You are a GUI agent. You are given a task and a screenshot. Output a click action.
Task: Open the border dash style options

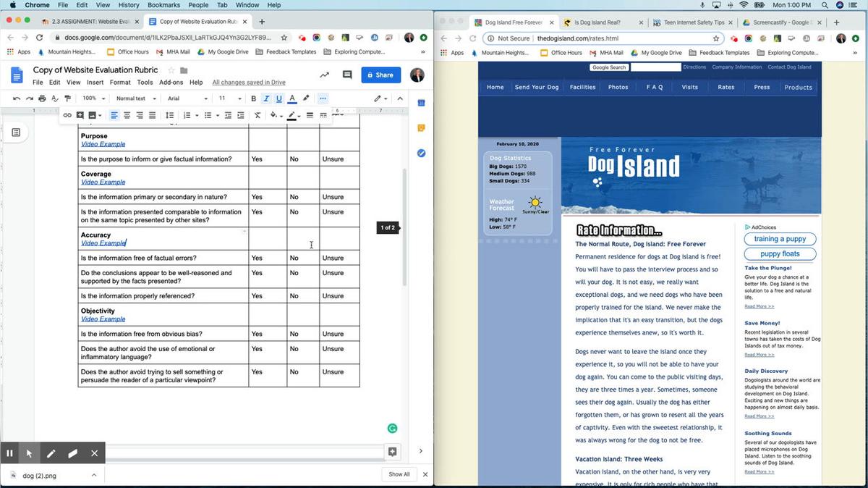[x=323, y=115]
